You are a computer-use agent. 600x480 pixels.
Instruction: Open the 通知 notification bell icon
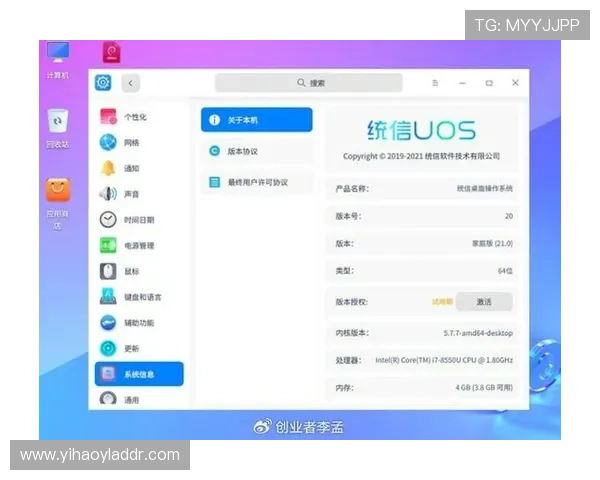[x=108, y=168]
